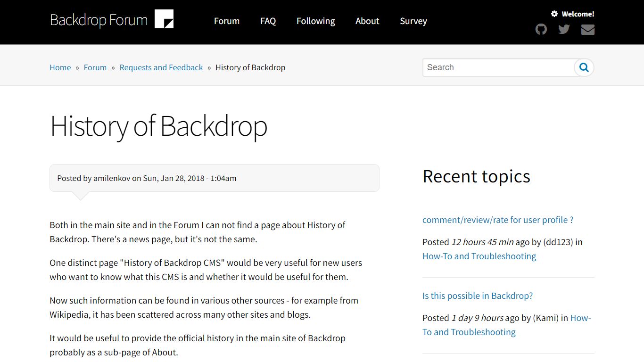Screen dimensions: 644x362
Task: Submit search with the magnifier button
Action: click(584, 67)
